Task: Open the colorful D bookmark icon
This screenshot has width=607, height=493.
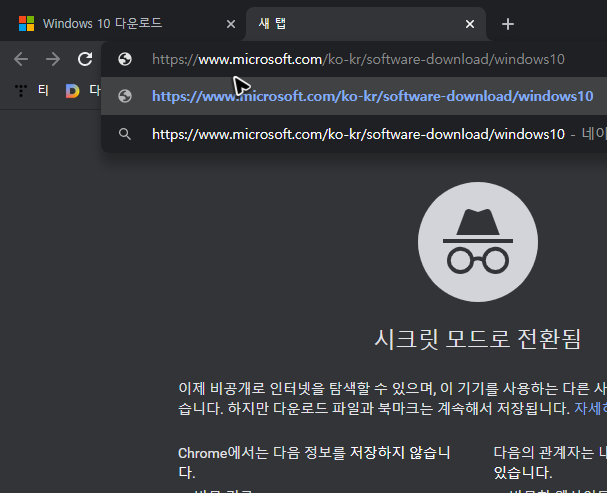Action: pyautogui.click(x=72, y=91)
